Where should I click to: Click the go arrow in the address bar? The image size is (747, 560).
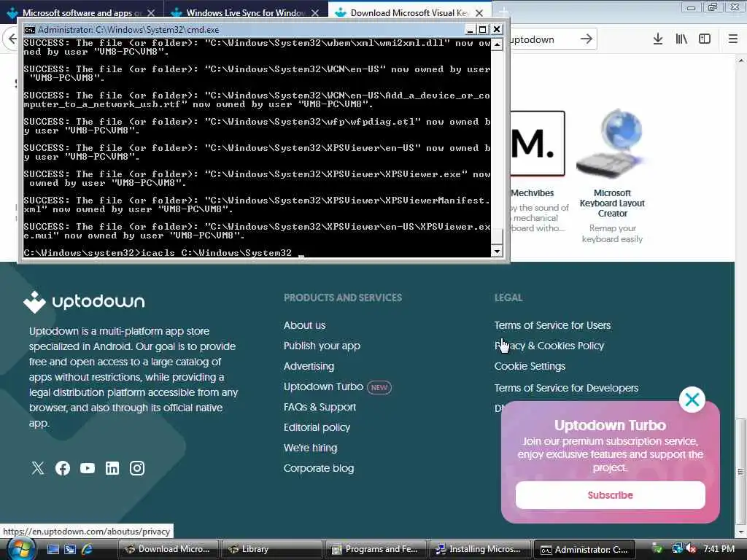[587, 39]
